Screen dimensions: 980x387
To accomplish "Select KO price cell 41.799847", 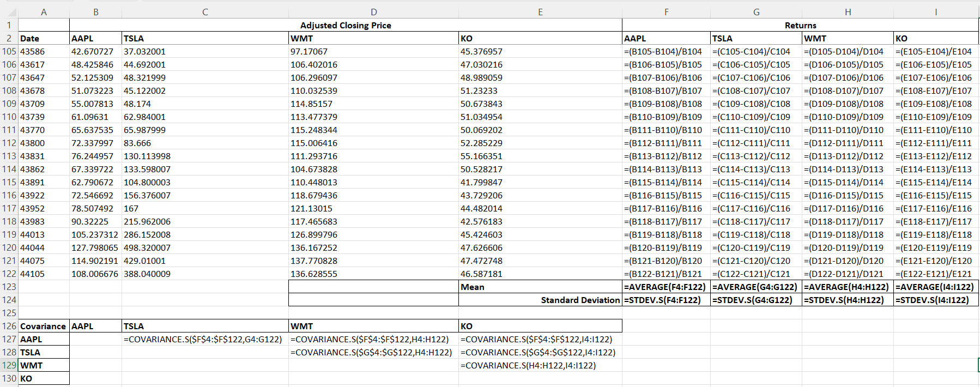I will [540, 182].
